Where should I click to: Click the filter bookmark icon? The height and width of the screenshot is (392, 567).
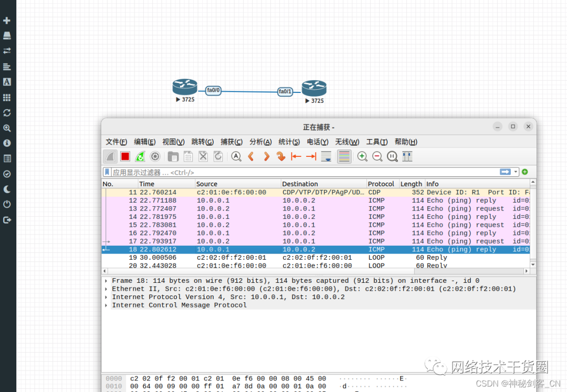point(107,172)
